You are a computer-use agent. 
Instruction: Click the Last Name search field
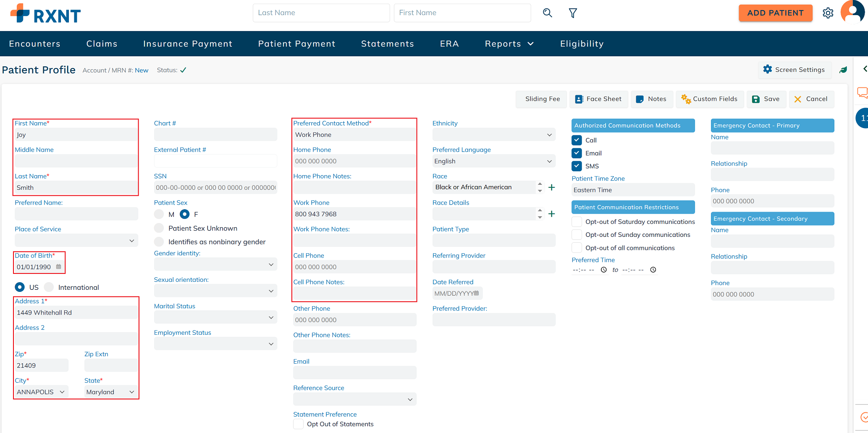321,13
